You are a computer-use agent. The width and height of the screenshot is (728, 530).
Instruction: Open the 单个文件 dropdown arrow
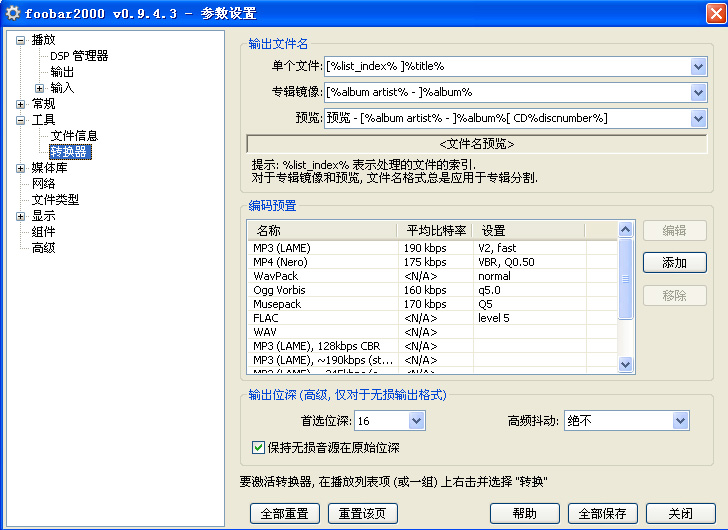click(x=698, y=67)
